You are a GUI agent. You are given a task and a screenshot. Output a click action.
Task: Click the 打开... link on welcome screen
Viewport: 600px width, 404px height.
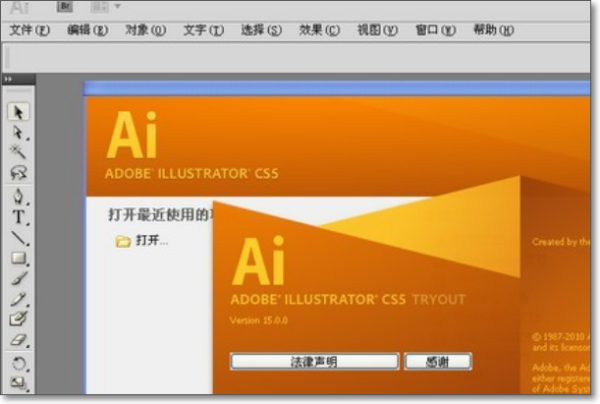pos(152,241)
